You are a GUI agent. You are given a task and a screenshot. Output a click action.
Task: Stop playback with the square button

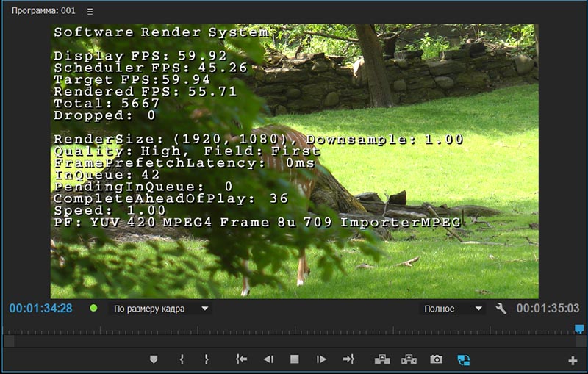pyautogui.click(x=295, y=359)
